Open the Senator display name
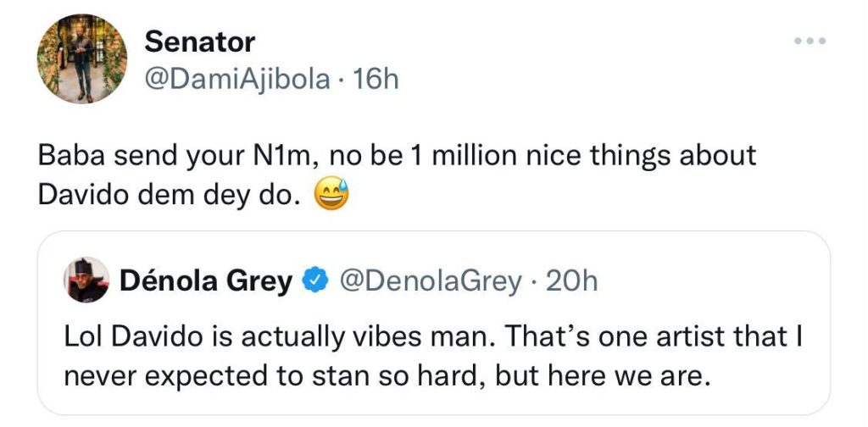Screen dimensions: 868x427 coord(200,41)
